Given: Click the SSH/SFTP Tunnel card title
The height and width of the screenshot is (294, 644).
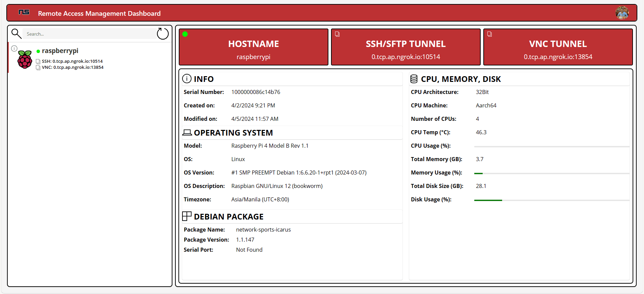Looking at the screenshot, I should point(406,44).
